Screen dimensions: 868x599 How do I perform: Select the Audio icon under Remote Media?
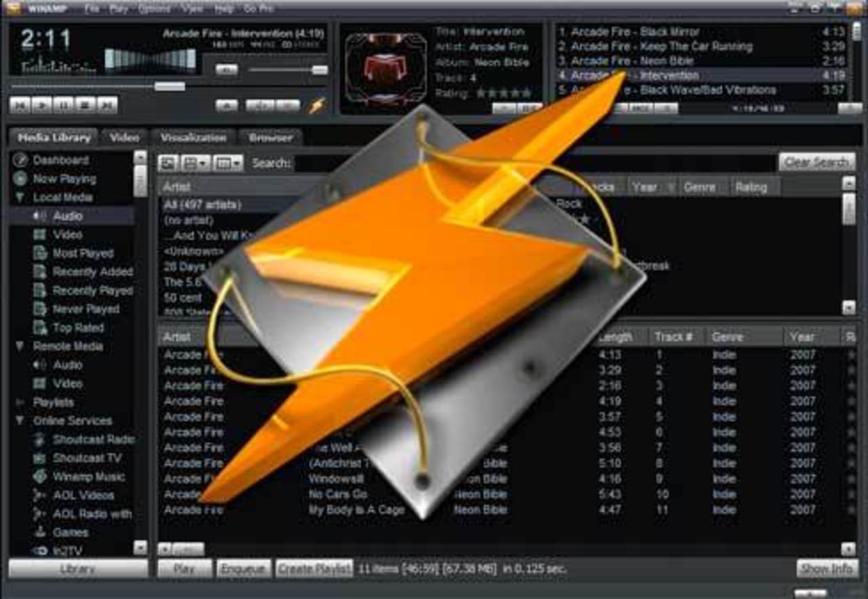[40, 365]
